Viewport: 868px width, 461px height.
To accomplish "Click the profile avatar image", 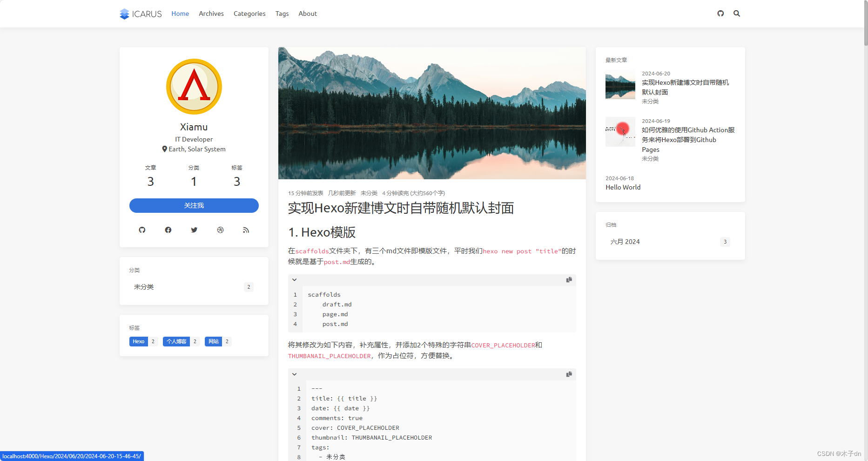I will click(x=194, y=87).
